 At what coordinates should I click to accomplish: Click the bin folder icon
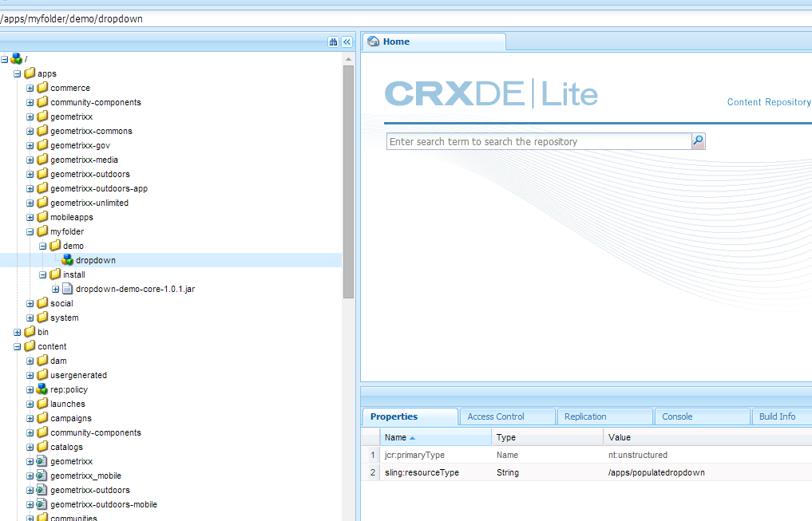30,332
